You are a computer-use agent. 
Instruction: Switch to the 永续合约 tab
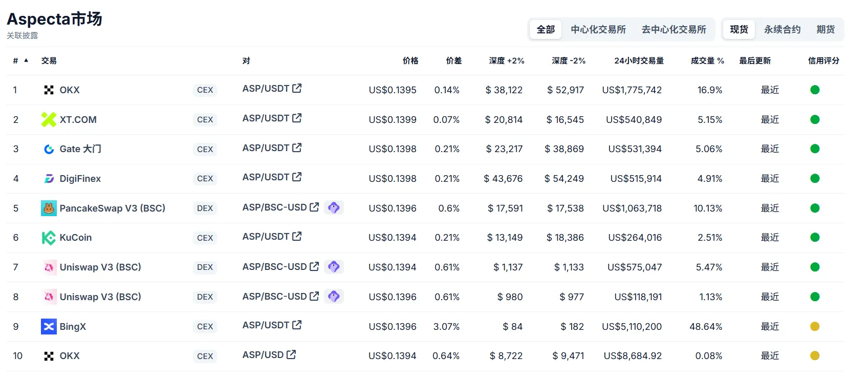(782, 30)
